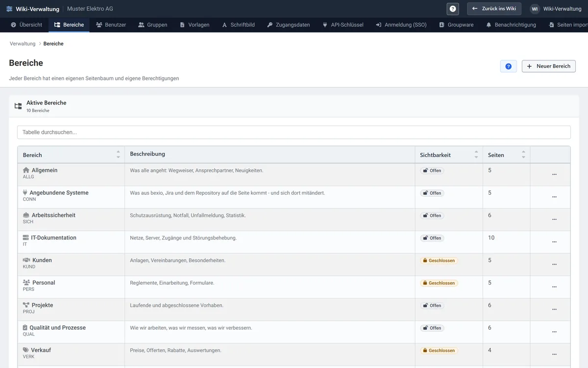Open the three-dot menu for Arbeitssicherheit
588x368 pixels.
[554, 219]
